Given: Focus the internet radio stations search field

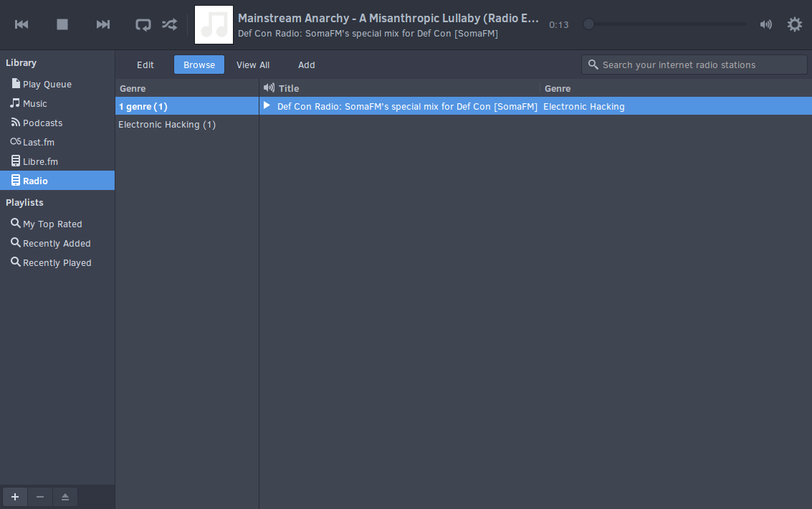Looking at the screenshot, I should [694, 65].
